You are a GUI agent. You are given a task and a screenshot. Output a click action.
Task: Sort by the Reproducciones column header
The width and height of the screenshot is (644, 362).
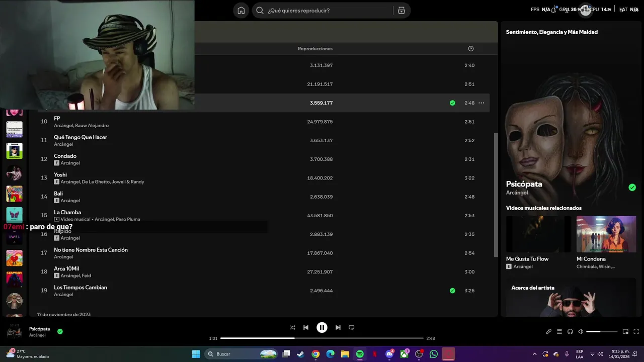pyautogui.click(x=315, y=49)
